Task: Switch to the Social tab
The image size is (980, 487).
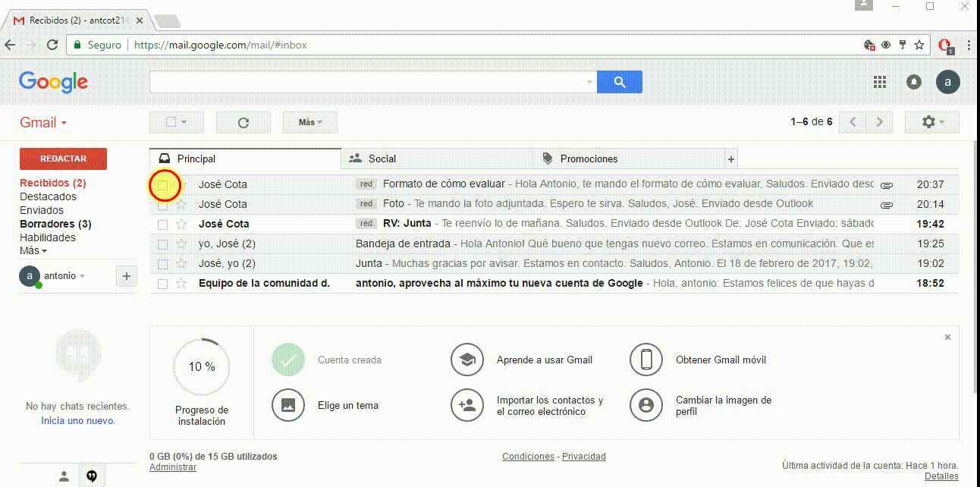Action: [x=438, y=159]
